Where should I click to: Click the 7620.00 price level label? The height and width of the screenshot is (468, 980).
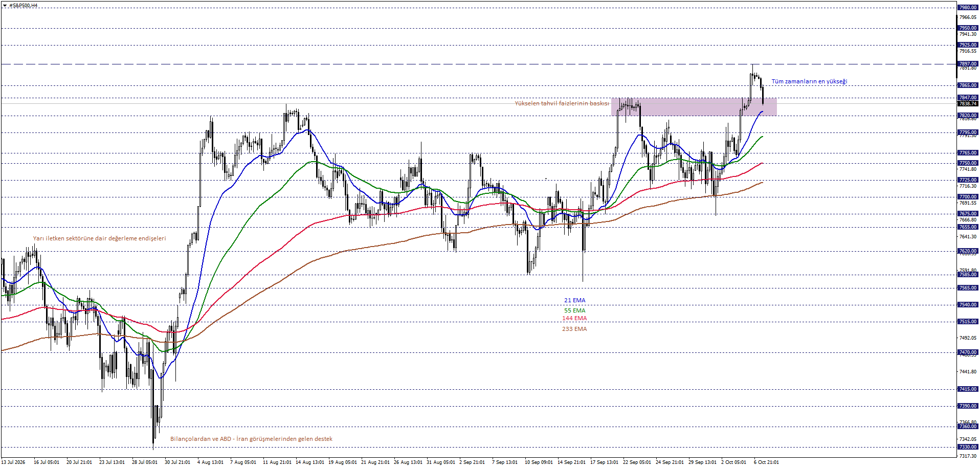coord(968,251)
